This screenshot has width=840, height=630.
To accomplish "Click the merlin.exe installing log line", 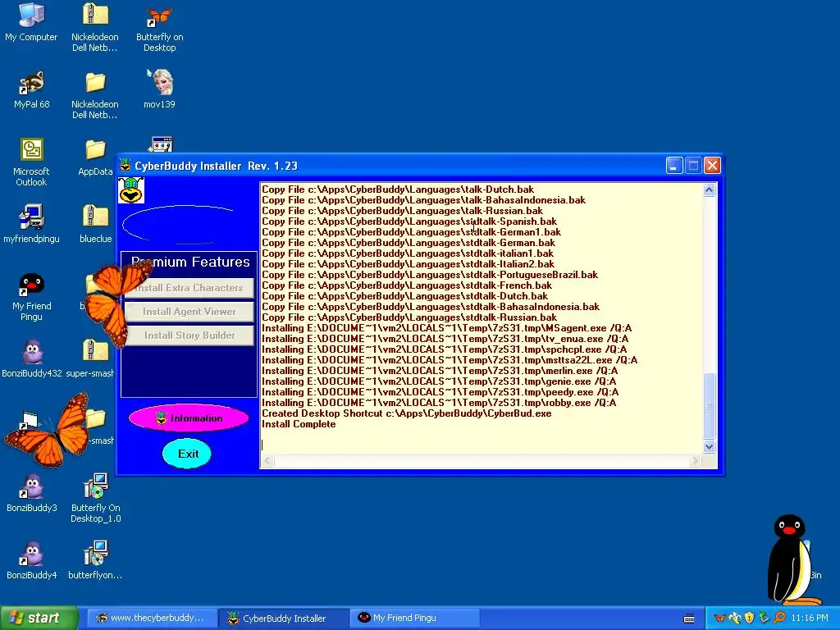I will coord(440,371).
